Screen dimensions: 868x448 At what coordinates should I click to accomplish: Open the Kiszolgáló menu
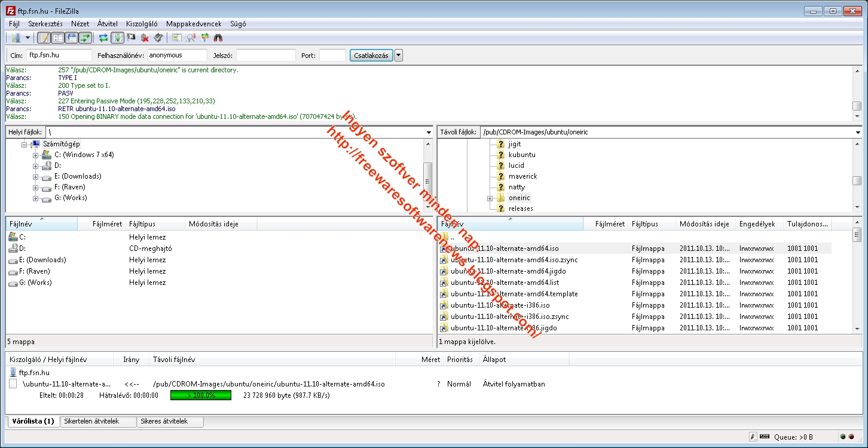pyautogui.click(x=142, y=24)
